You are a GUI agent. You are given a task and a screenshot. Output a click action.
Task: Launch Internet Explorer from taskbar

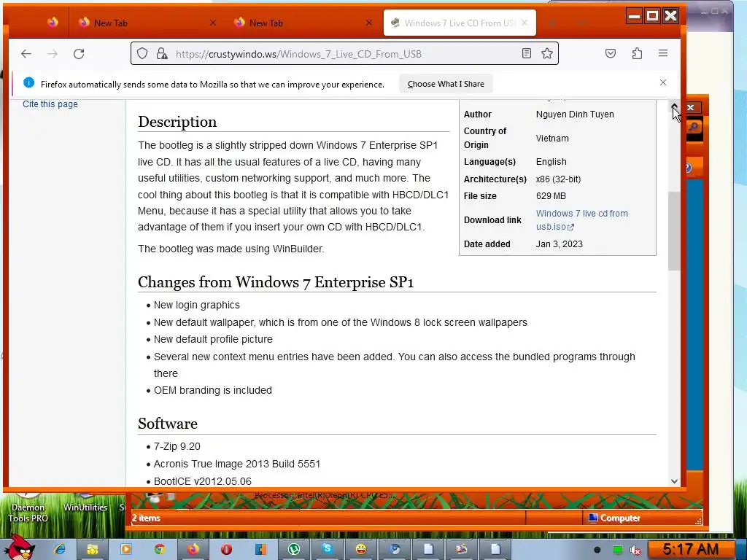tap(60, 549)
